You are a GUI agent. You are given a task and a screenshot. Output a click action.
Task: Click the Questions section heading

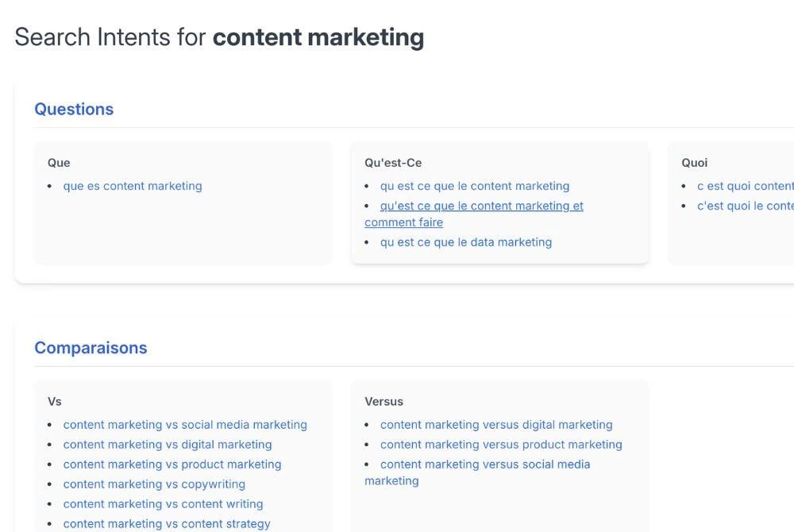pos(74,110)
